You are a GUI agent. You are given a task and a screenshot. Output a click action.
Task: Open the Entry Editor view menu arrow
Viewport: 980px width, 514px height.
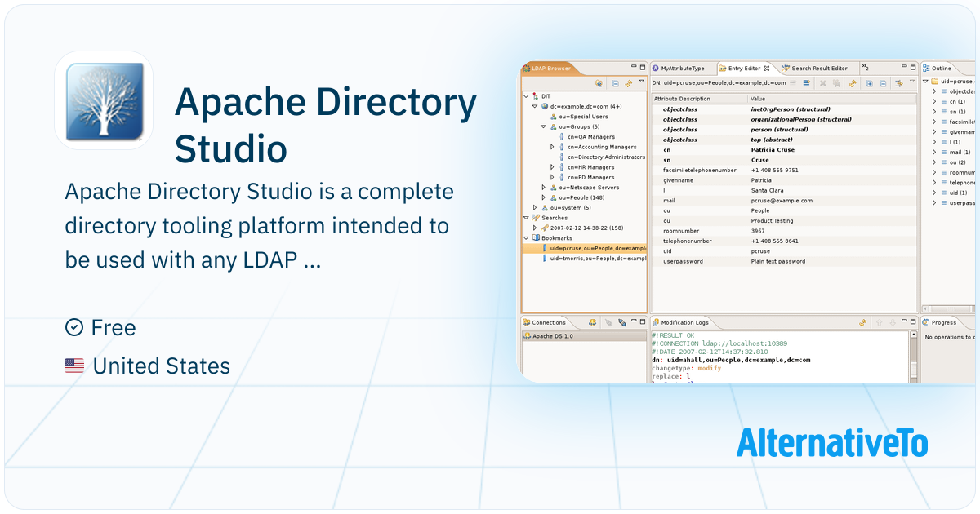click(x=912, y=81)
